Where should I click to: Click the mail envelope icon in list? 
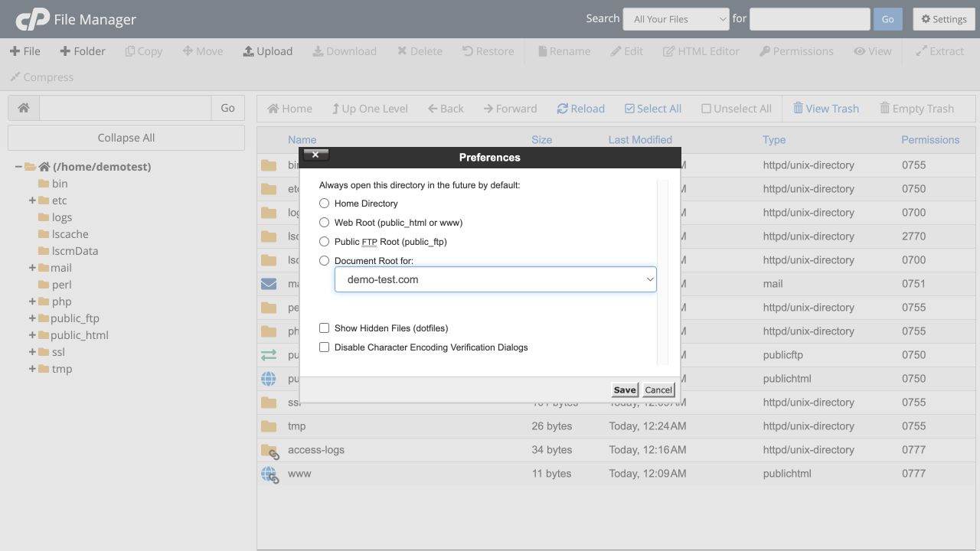coord(269,284)
